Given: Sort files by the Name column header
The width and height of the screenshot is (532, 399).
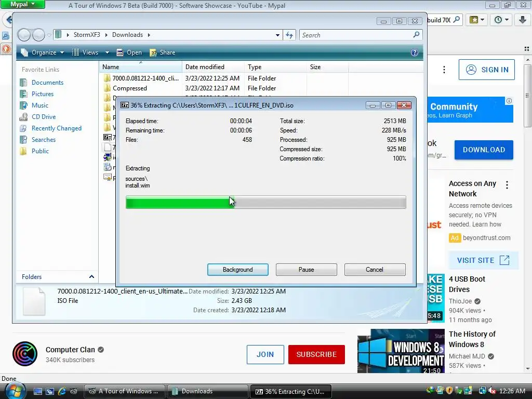Looking at the screenshot, I should click(140, 67).
